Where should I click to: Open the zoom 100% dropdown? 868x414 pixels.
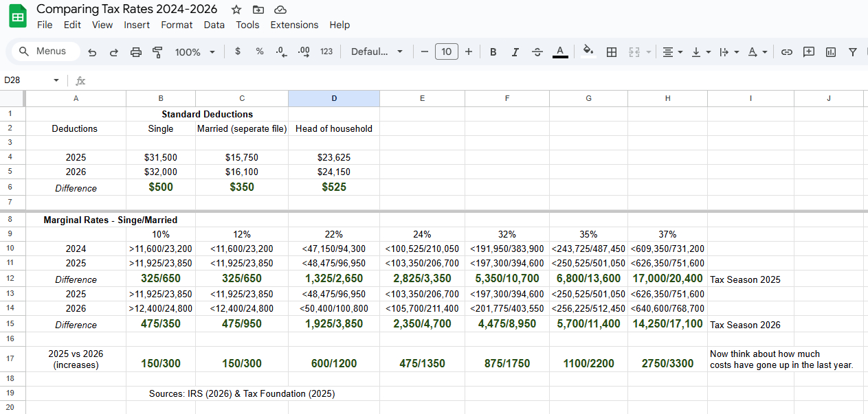click(x=194, y=52)
